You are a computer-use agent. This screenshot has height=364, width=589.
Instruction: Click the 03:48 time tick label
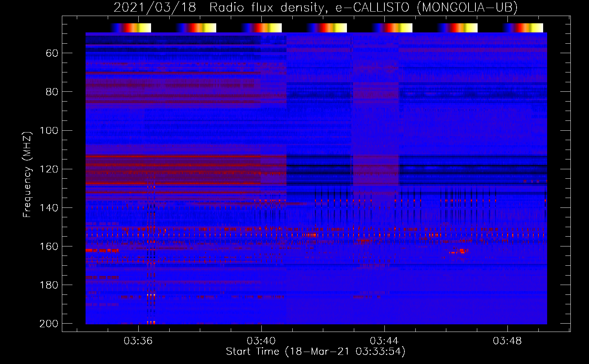[507, 341]
